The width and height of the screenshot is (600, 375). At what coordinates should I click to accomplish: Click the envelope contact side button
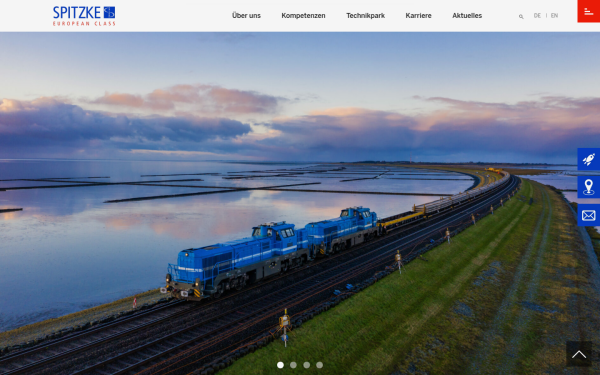[x=589, y=215]
